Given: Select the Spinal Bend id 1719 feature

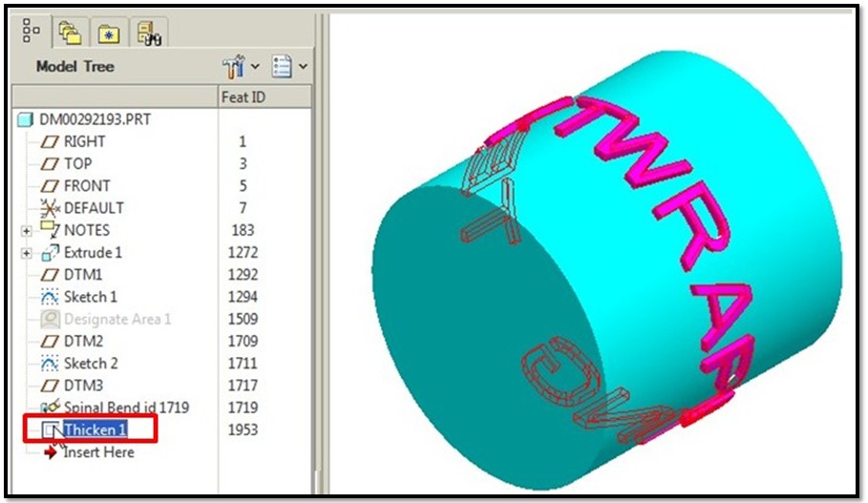Looking at the screenshot, I should coord(126,408).
